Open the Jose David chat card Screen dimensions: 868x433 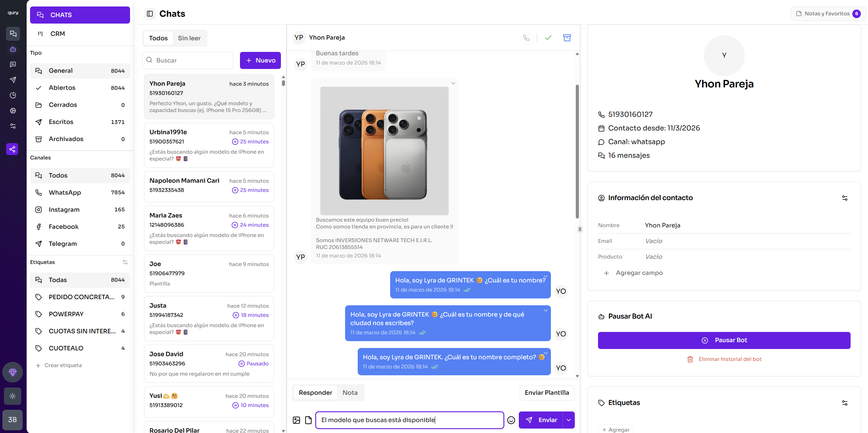209,364
